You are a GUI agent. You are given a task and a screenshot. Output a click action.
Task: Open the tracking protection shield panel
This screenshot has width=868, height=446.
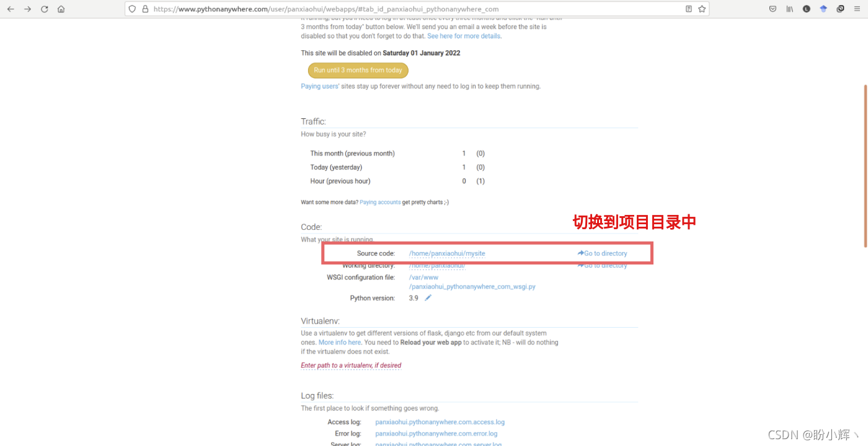pyautogui.click(x=132, y=9)
